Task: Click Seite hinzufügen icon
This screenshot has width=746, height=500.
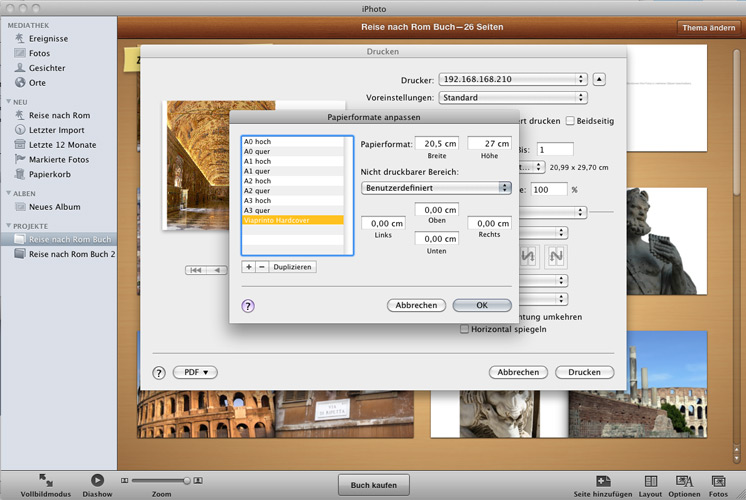Action: point(603,481)
